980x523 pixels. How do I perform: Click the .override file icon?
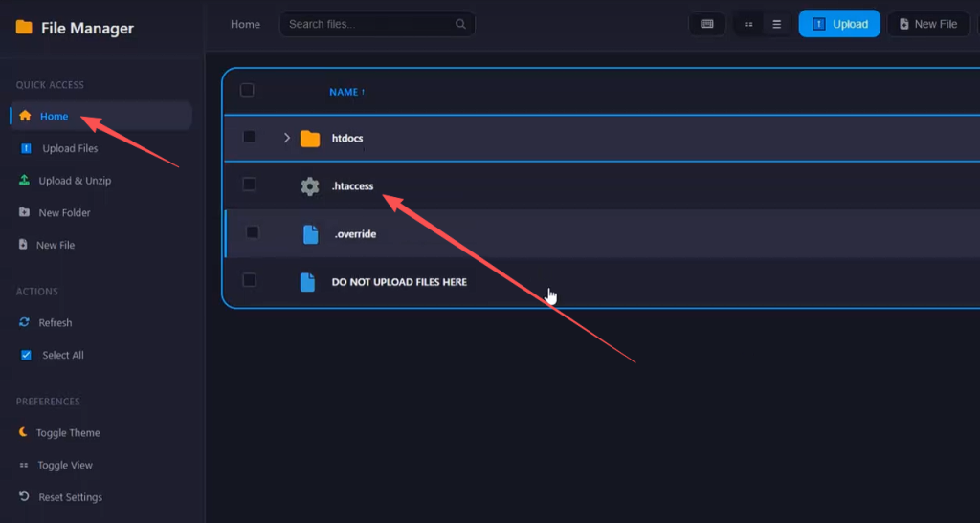311,234
